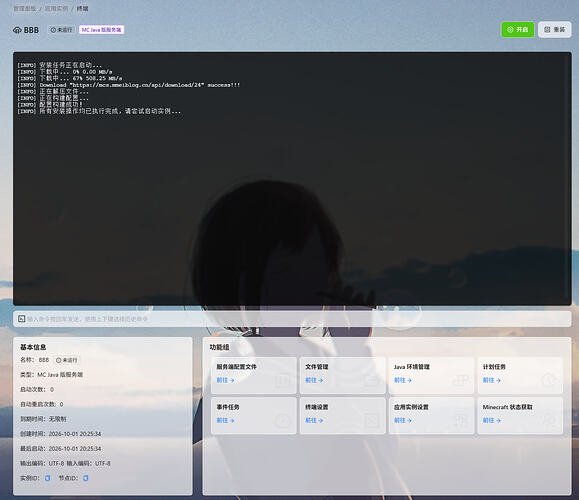Image resolution: width=579 pixels, height=500 pixels.
Task: Click the green 开启 start button
Action: [x=517, y=30]
